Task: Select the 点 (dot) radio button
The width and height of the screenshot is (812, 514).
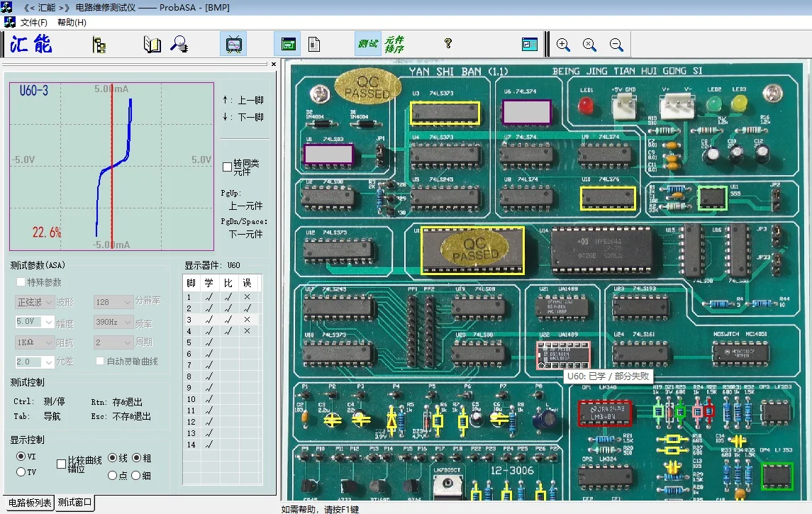Action: [112, 476]
